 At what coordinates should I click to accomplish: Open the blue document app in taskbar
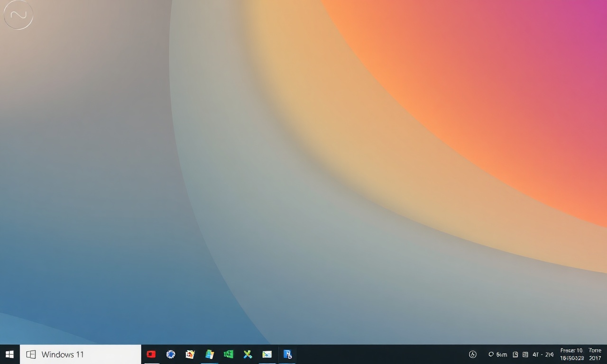[287, 354]
